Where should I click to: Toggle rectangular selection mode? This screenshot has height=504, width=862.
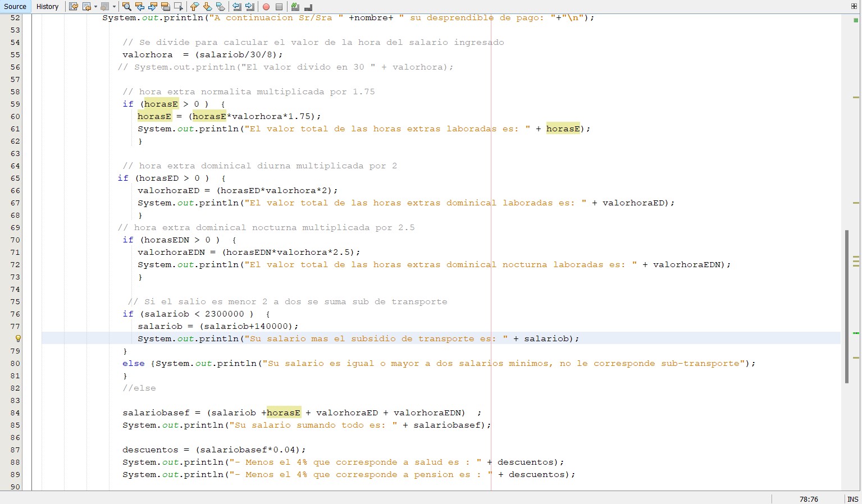179,7
